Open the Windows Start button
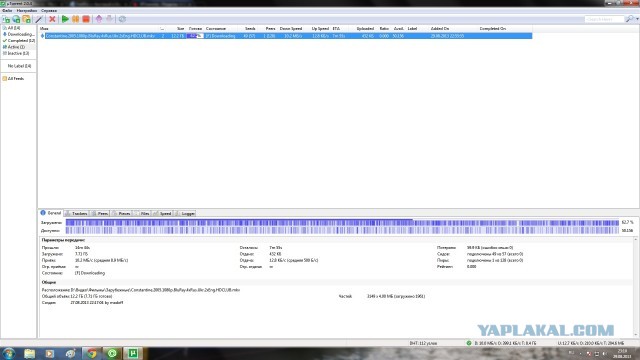The width and height of the screenshot is (640, 360). (9, 353)
